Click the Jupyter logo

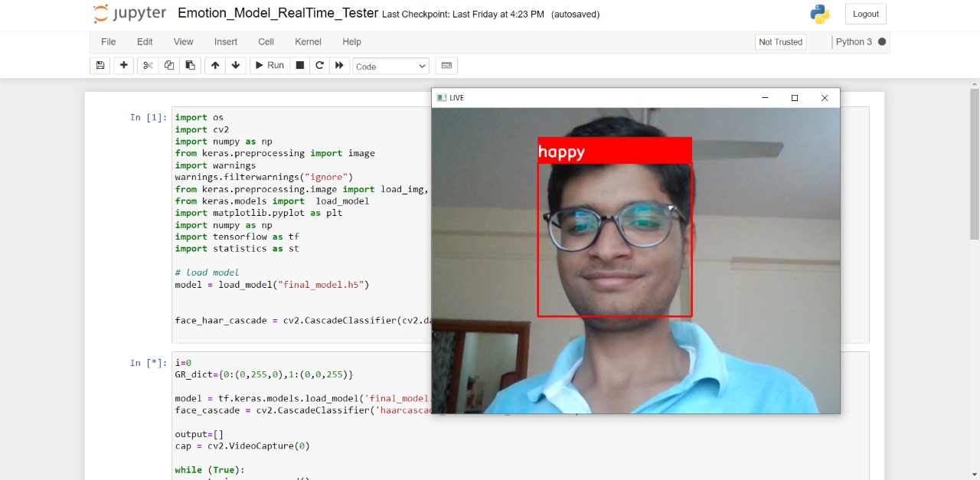pos(130,14)
